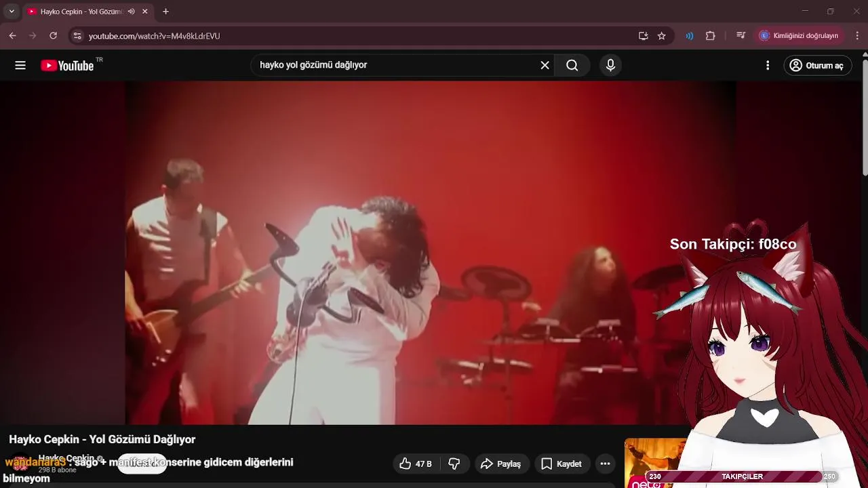Like the video (47 B)
Viewport: 868px width, 488px height.
pos(416,464)
